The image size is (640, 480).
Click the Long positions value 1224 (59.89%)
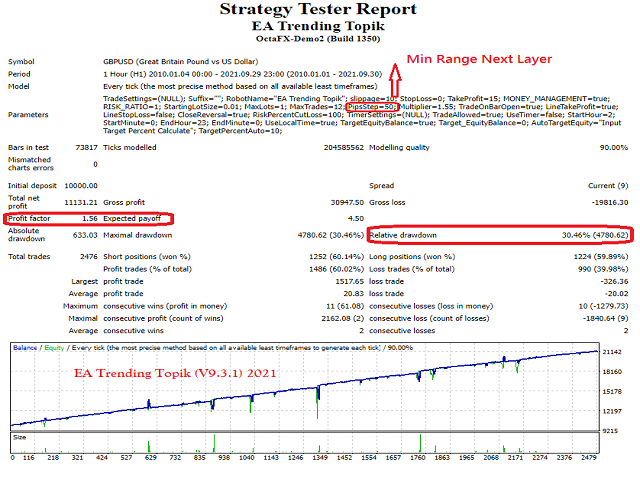coord(601,257)
